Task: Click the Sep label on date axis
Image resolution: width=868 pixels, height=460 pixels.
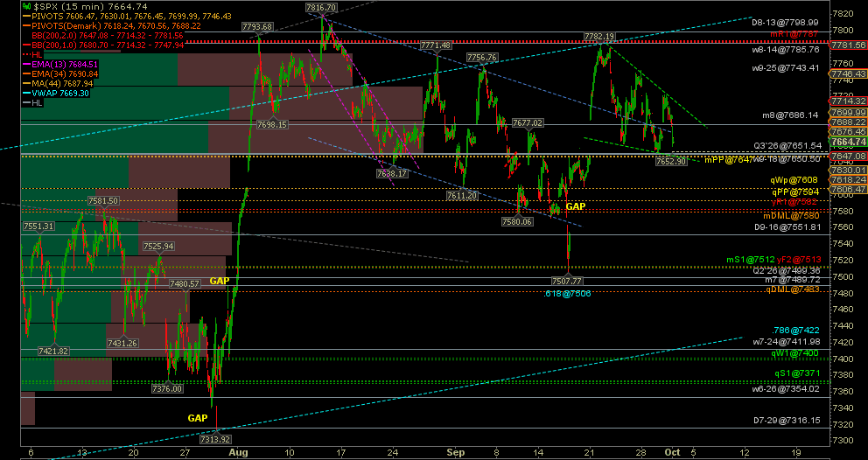Action: point(458,452)
